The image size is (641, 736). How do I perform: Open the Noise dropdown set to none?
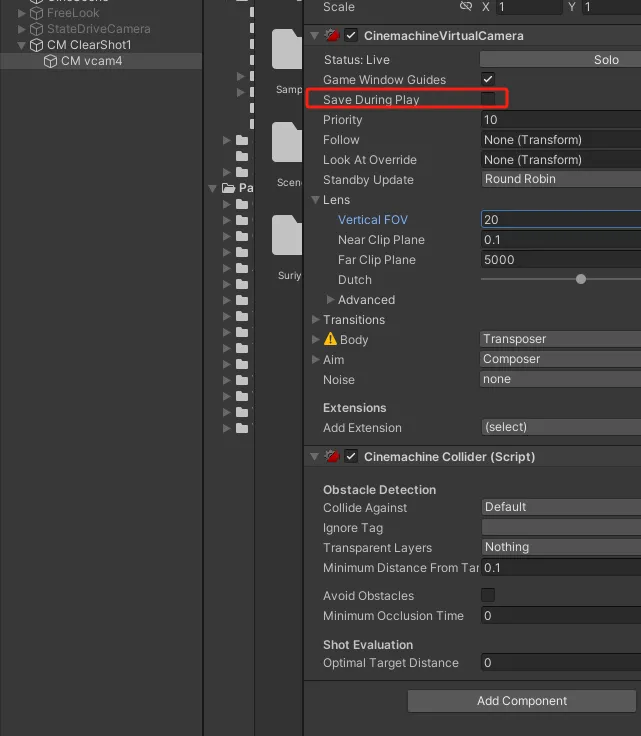(561, 379)
